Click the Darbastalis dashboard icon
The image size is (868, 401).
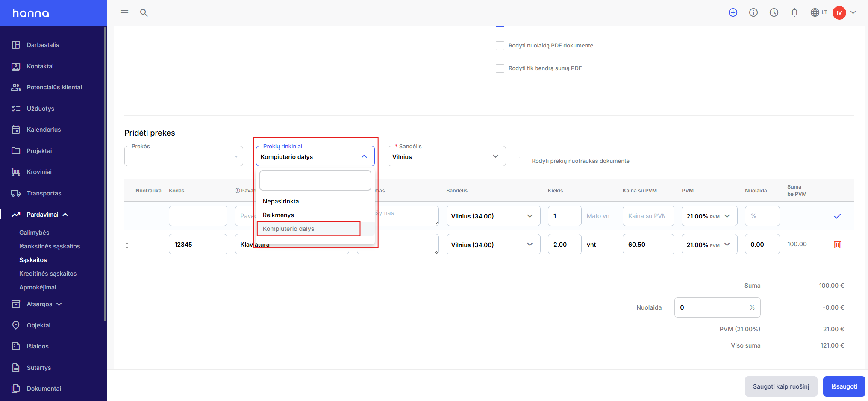(x=16, y=45)
